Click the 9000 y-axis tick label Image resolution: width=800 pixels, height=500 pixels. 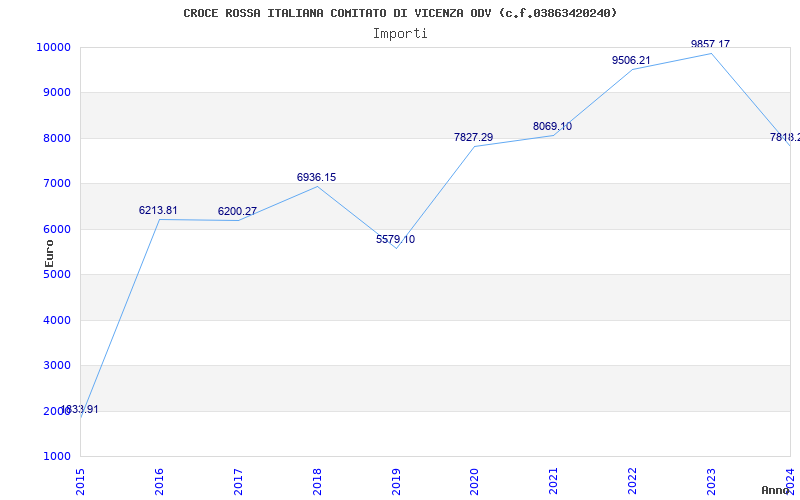(x=56, y=93)
